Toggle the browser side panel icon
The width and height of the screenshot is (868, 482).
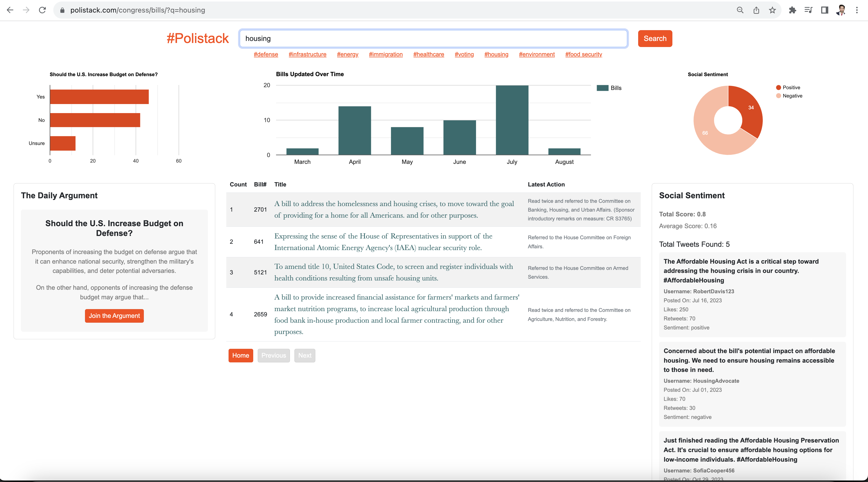click(824, 10)
